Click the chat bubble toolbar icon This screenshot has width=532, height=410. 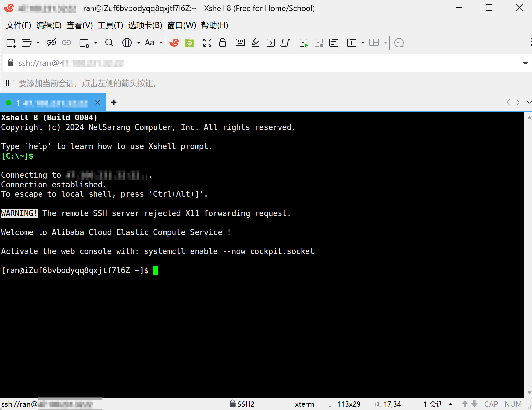click(399, 43)
